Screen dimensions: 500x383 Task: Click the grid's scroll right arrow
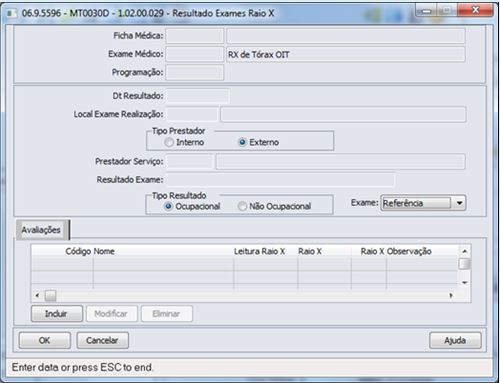point(451,295)
